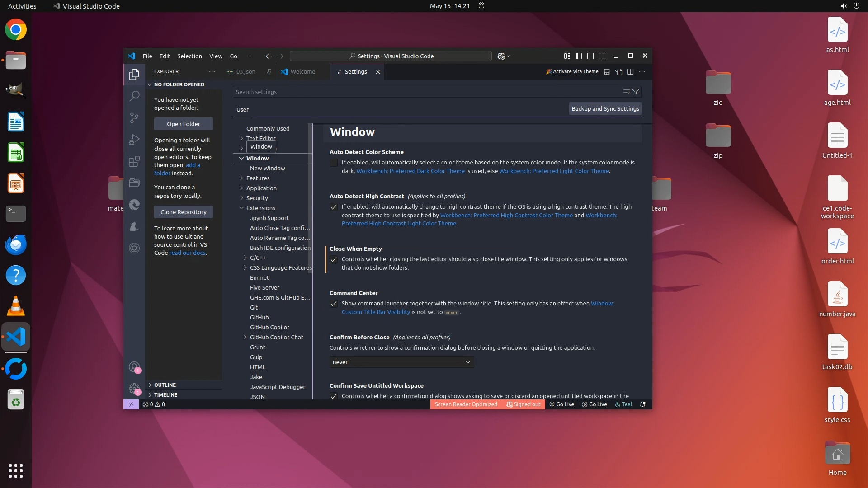Enable Auto Detect Color Scheme checkbox

point(334,163)
